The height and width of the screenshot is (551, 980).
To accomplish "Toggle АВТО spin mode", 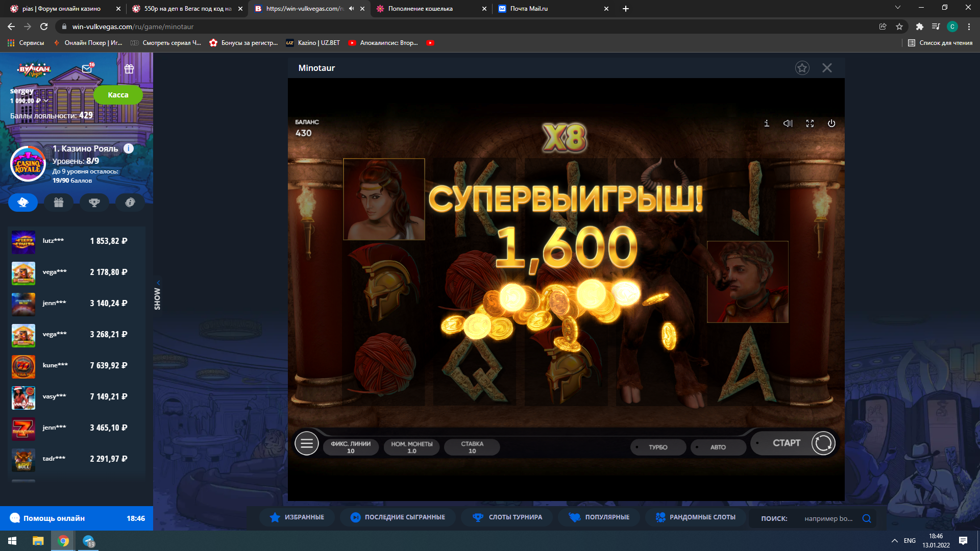I will coord(718,447).
